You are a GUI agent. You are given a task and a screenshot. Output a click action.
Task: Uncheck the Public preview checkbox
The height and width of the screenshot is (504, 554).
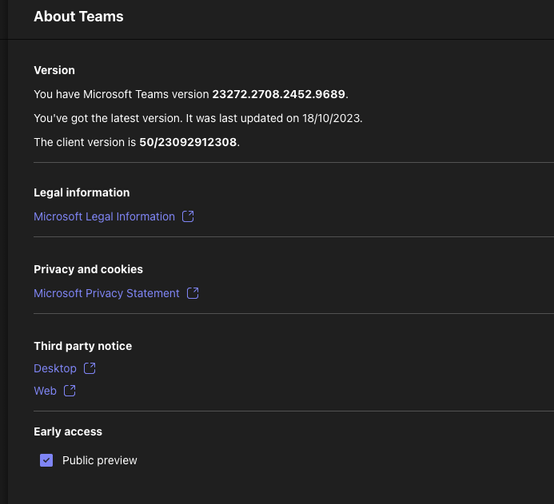pyautogui.click(x=46, y=460)
